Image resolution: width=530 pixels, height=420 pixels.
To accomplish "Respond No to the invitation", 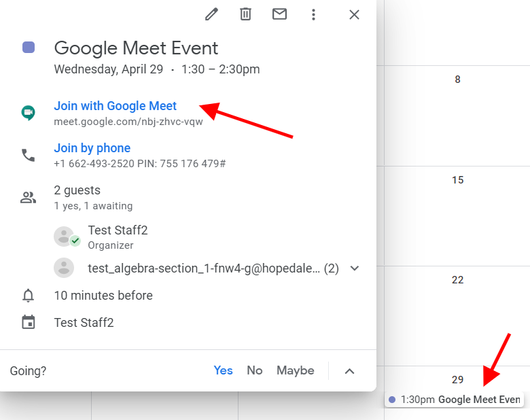I will point(255,370).
